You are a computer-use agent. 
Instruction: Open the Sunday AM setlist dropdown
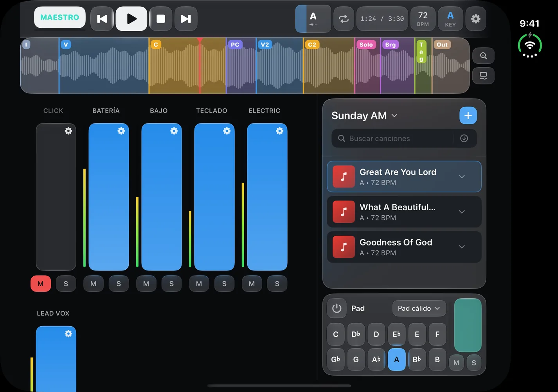coord(364,116)
